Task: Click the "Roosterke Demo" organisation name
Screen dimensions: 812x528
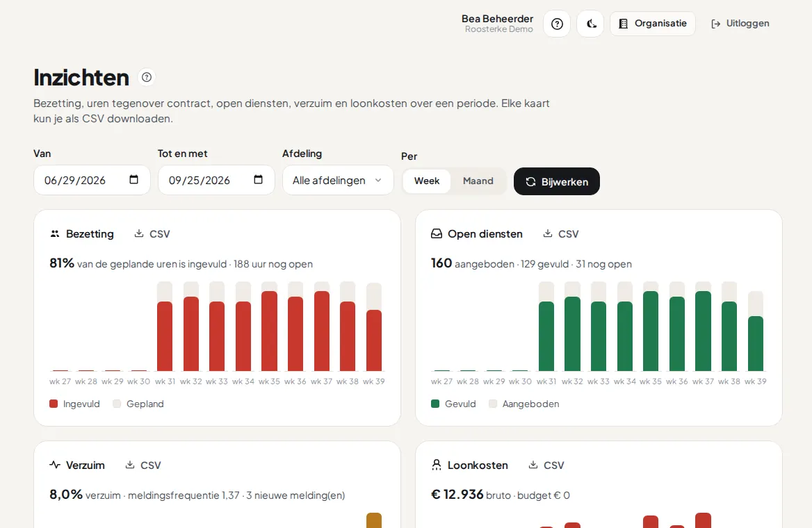Action: pyautogui.click(x=498, y=29)
